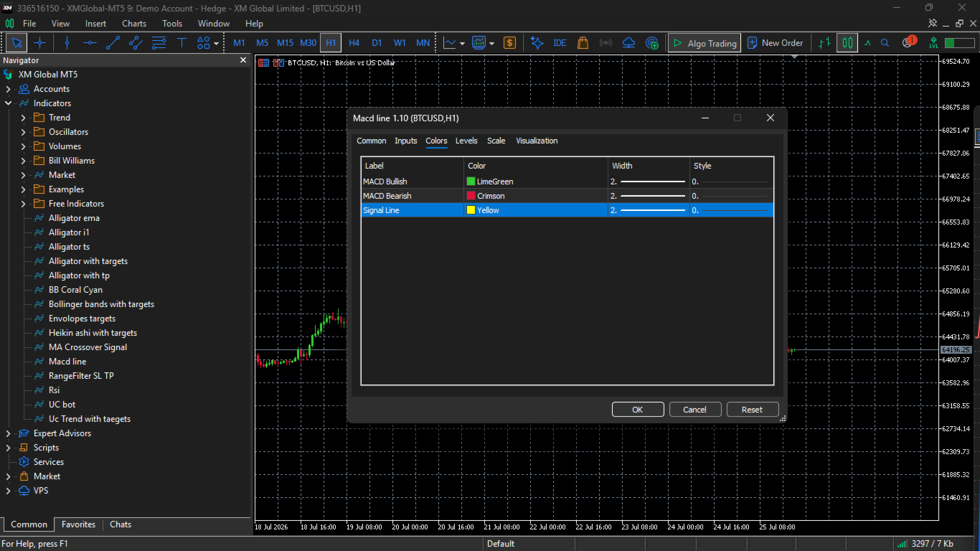Open the text label tool

[182, 43]
